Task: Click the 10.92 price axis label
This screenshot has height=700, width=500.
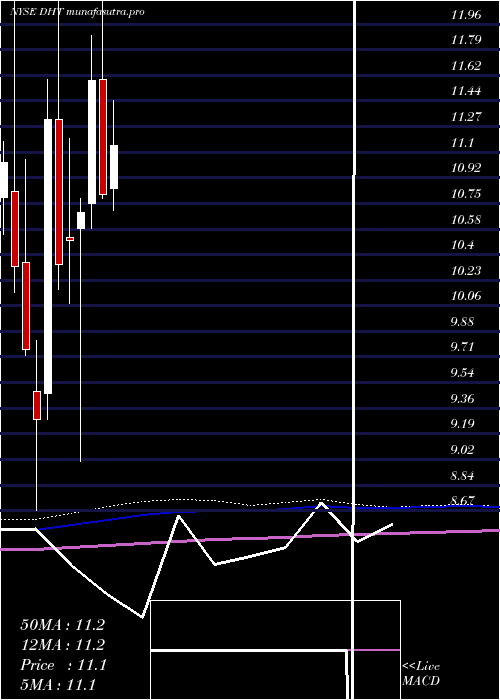Action: click(466, 168)
